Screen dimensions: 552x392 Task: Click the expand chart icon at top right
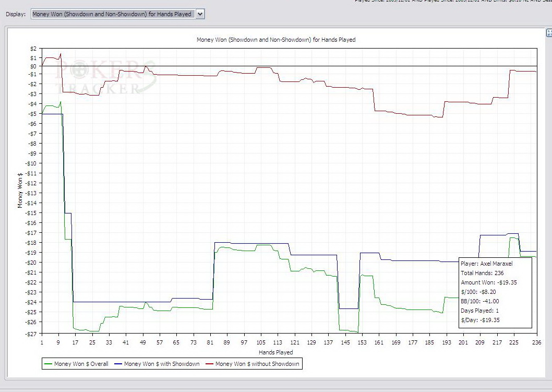point(548,32)
